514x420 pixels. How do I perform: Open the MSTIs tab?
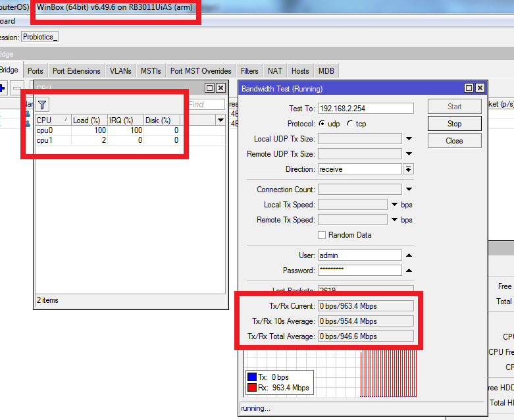pyautogui.click(x=151, y=71)
